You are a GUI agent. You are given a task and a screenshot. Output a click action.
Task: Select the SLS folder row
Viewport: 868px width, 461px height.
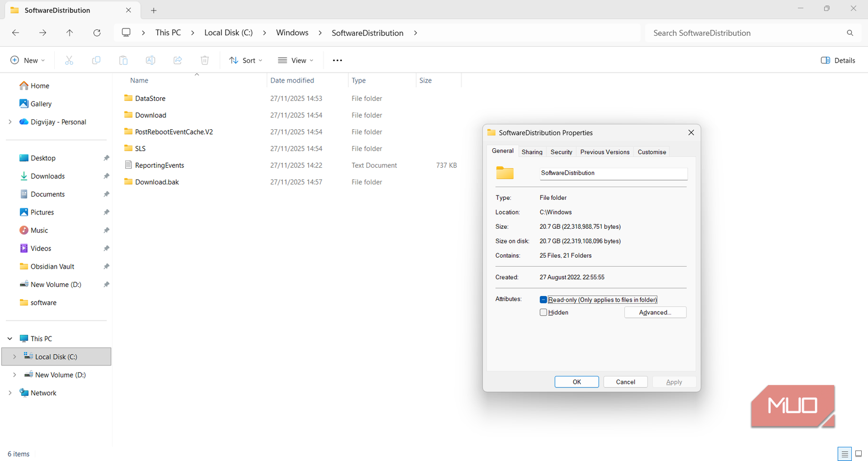click(291, 148)
